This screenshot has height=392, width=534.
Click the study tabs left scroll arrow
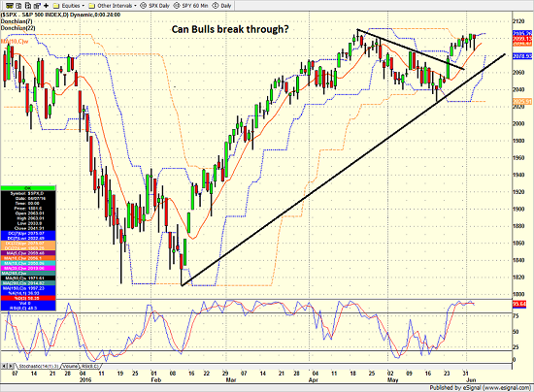tap(4, 366)
